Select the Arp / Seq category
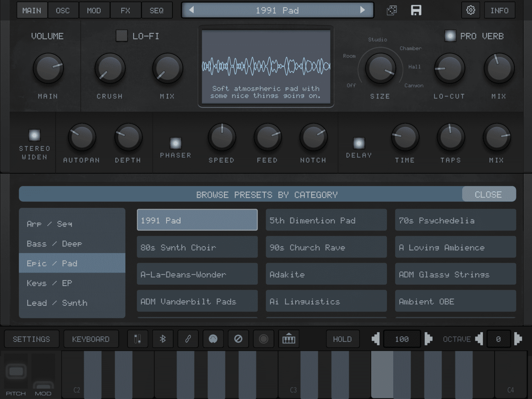 (72, 224)
